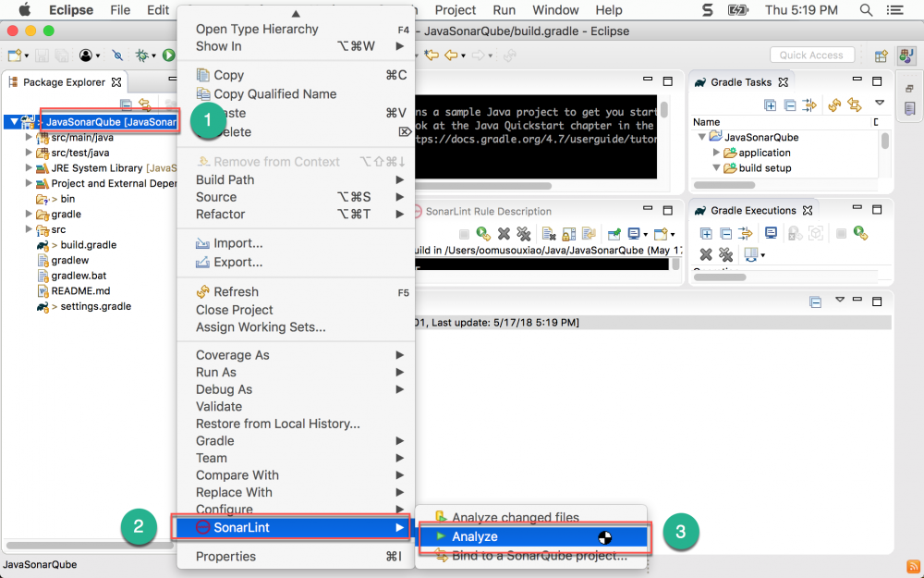924x578 pixels.
Task: Remove the launch in SonarLint console toolbar
Action: (504, 232)
